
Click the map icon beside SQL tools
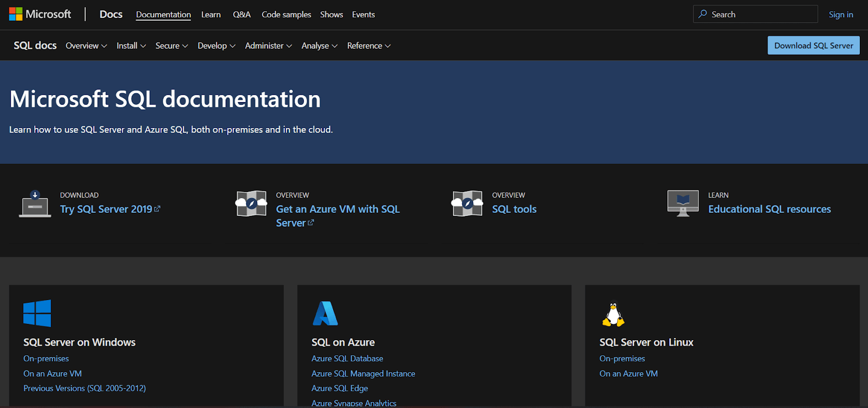467,203
